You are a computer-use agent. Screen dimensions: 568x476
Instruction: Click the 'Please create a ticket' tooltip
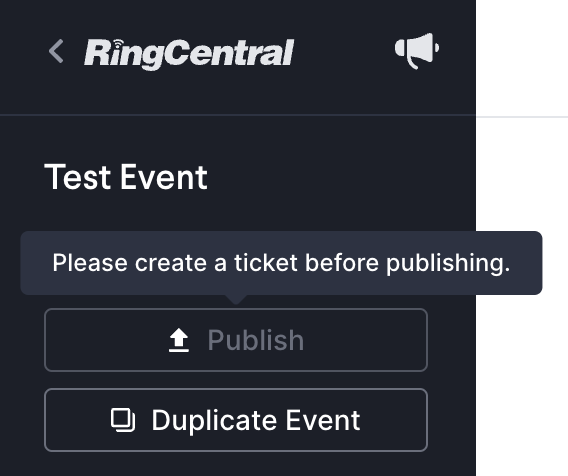281,263
